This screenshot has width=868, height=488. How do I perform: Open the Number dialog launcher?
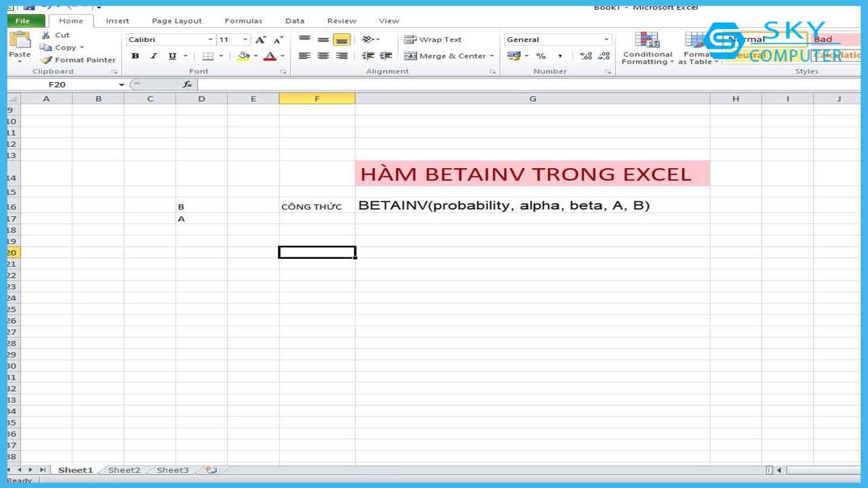[x=608, y=72]
